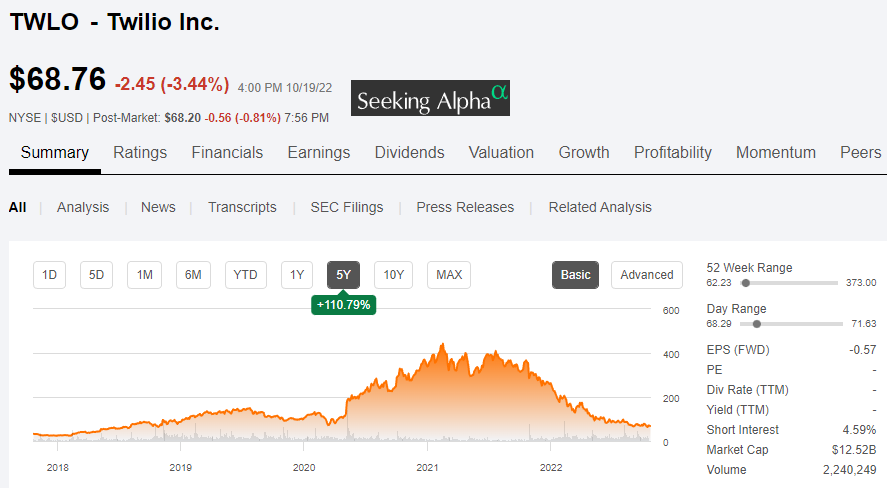Click the Day Range slider marker
The width and height of the screenshot is (887, 488).
(x=757, y=324)
